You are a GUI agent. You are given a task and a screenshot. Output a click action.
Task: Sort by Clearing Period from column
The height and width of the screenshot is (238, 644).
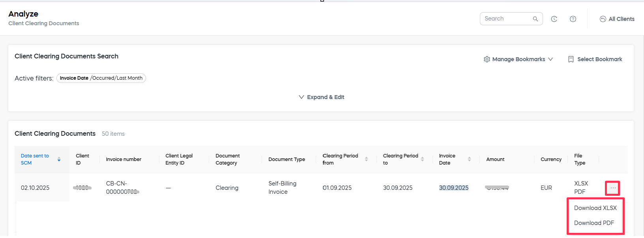(x=366, y=159)
